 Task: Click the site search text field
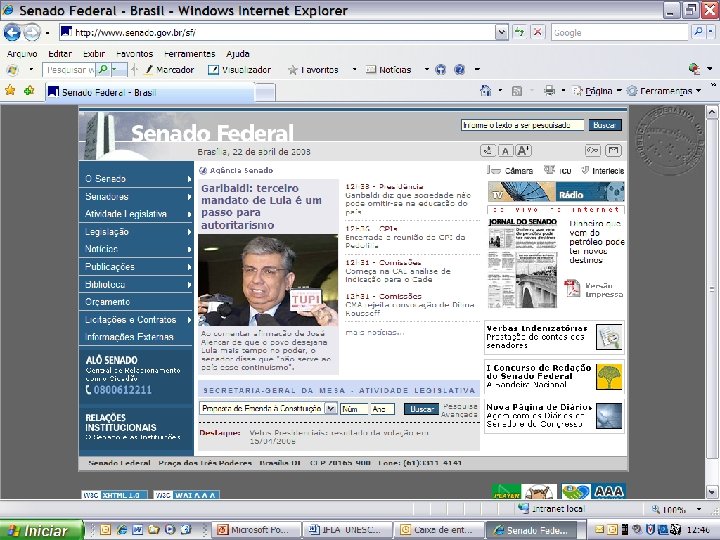click(x=523, y=125)
